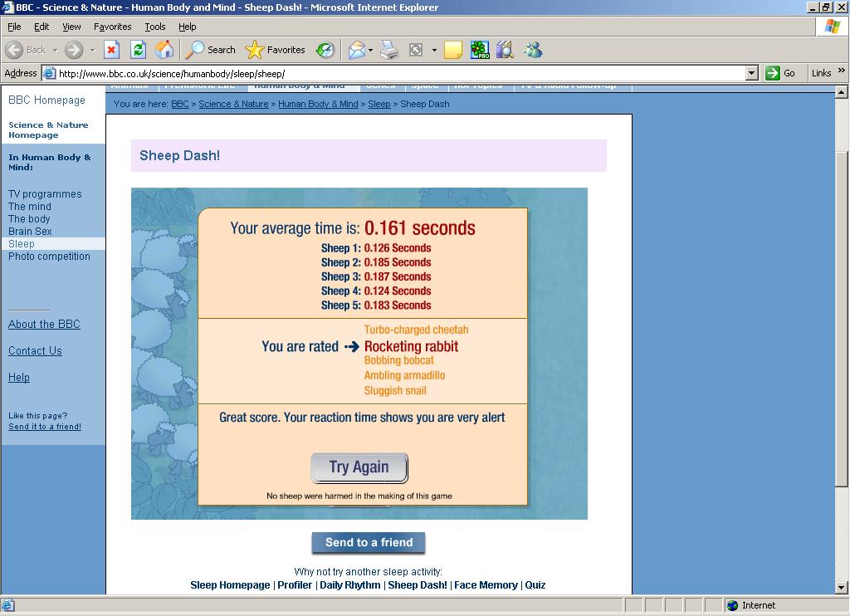Expand the Forward button history dropdown
This screenshot has width=850, height=616.
click(x=92, y=50)
